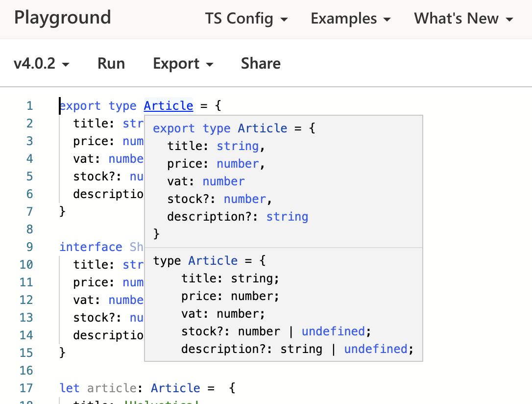
Task: Click the closing brace on line 15
Action: 62,352
